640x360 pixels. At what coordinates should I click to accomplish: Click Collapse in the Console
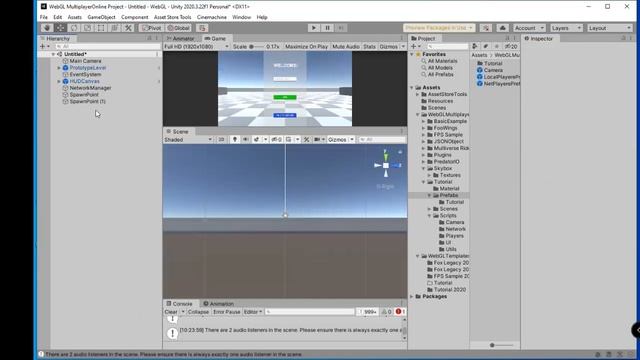[198, 312]
